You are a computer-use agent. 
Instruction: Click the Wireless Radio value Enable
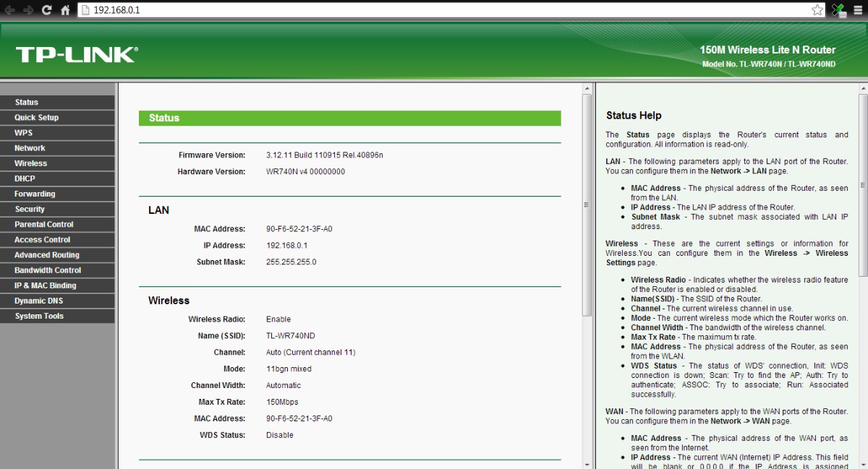278,319
